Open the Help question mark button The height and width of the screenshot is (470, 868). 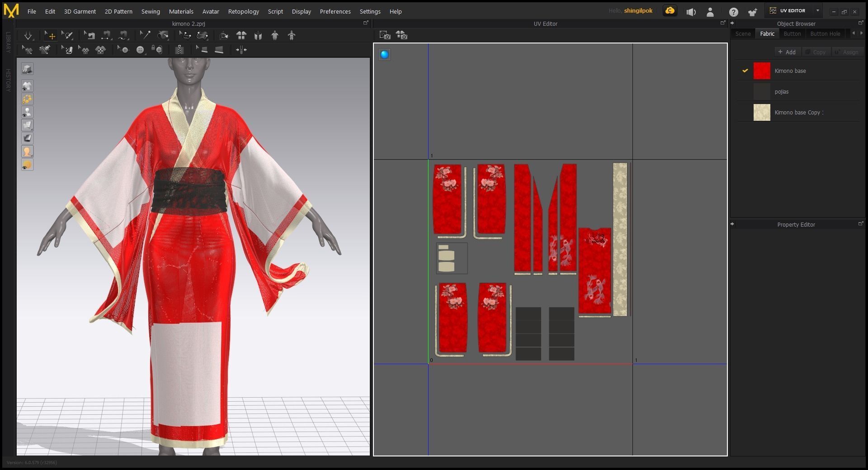[733, 12]
